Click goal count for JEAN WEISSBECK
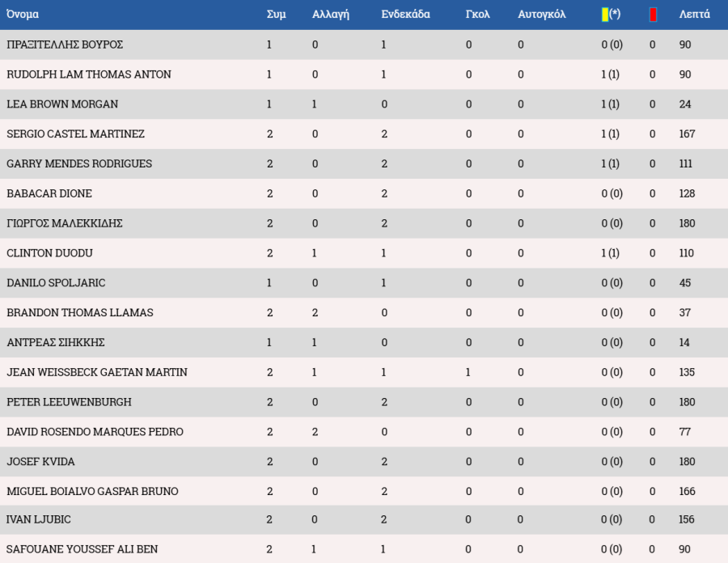This screenshot has width=728, height=563. (x=468, y=372)
